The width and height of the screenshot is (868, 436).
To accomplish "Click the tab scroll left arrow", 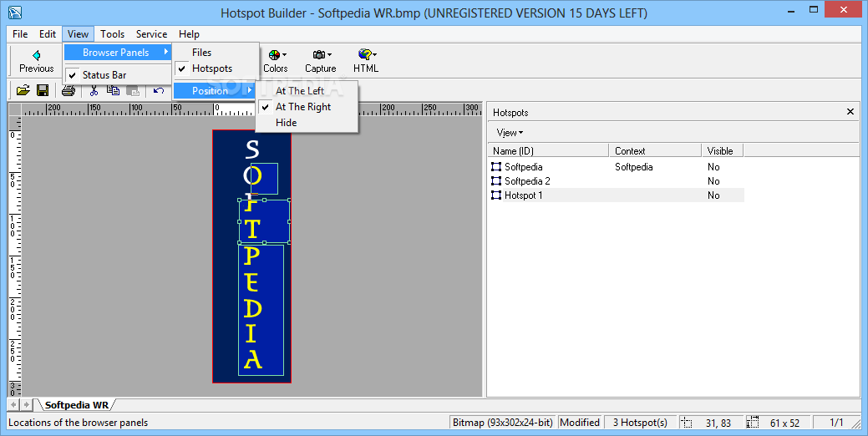I will coord(14,405).
